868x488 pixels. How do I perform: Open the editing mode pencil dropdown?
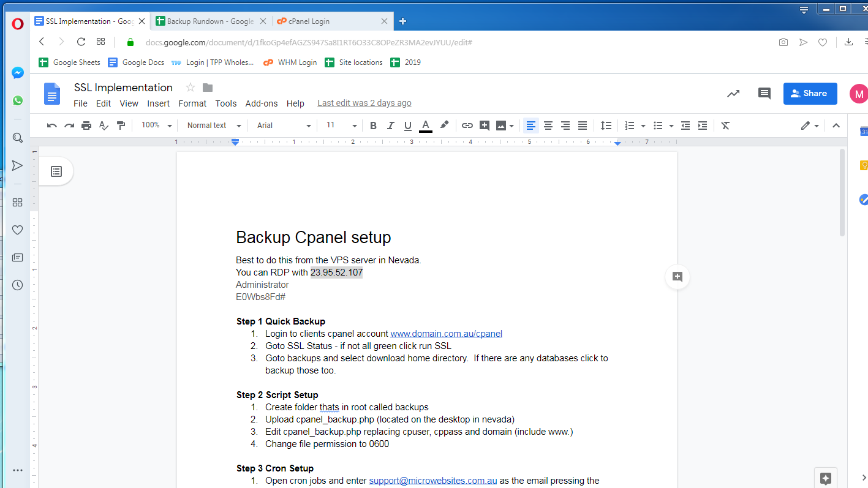[810, 126]
